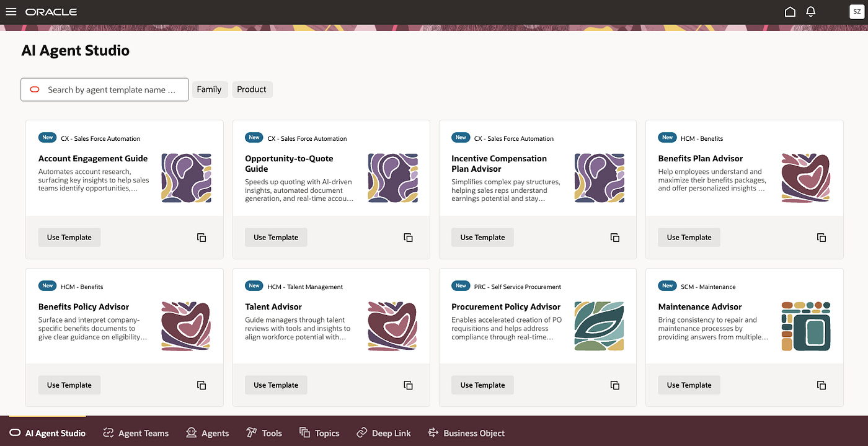The width and height of the screenshot is (868, 446).
Task: Use the Opportunity-to-Quote Guide template
Action: tap(276, 238)
